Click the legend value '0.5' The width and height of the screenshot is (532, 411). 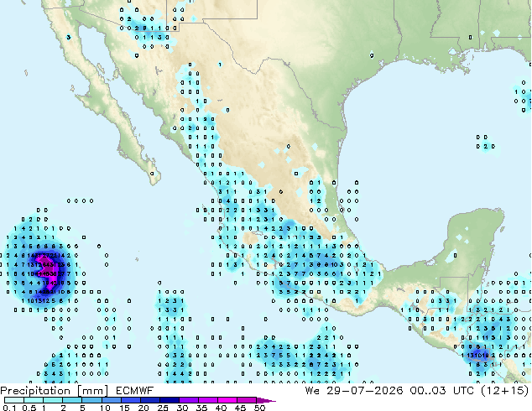click(29, 408)
